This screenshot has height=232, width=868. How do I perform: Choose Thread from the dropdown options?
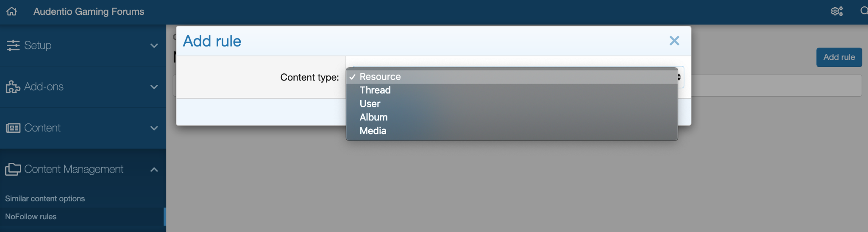375,90
